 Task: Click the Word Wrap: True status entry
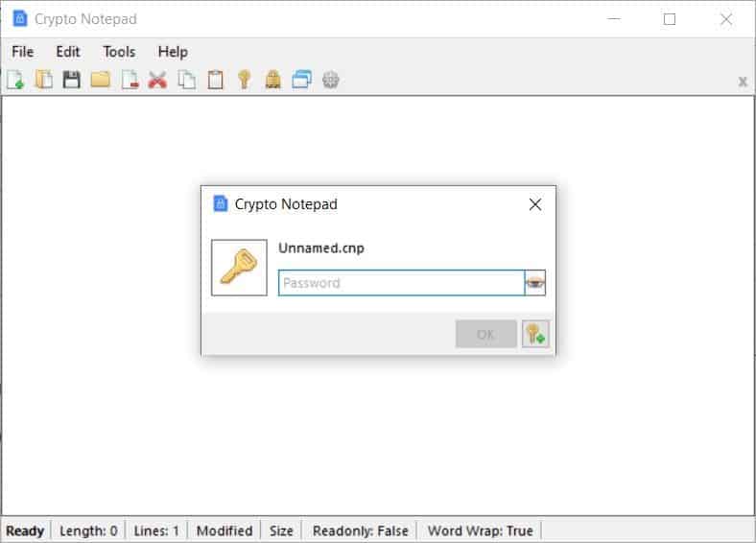coord(481,531)
